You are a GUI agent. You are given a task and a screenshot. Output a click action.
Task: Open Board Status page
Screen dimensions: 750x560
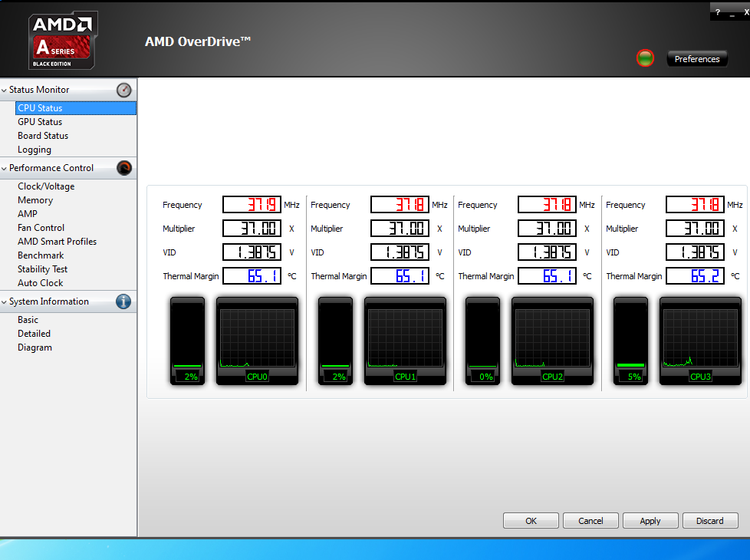click(43, 136)
